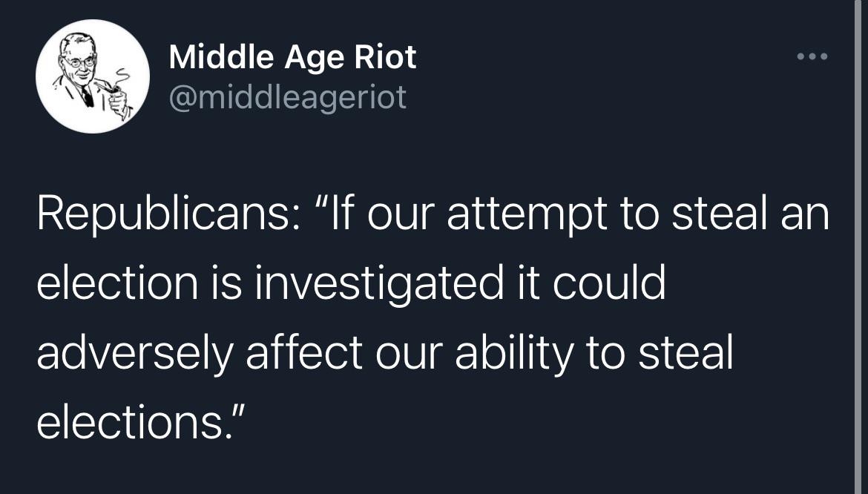Click the word "adversely" in the tweet

tap(134, 354)
